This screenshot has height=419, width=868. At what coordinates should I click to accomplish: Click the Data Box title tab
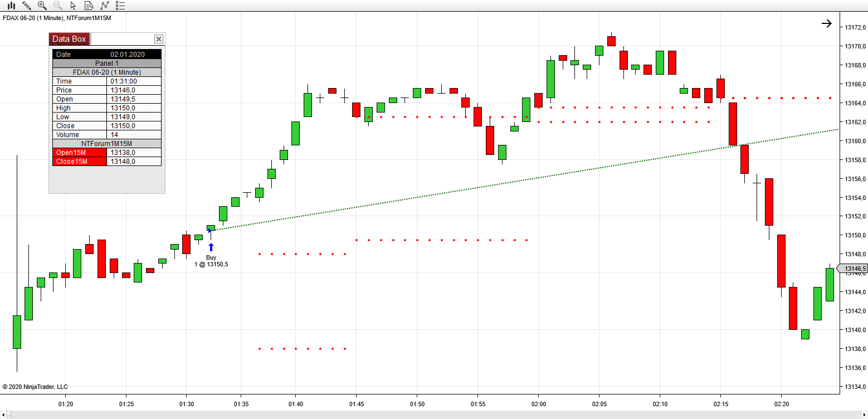69,39
